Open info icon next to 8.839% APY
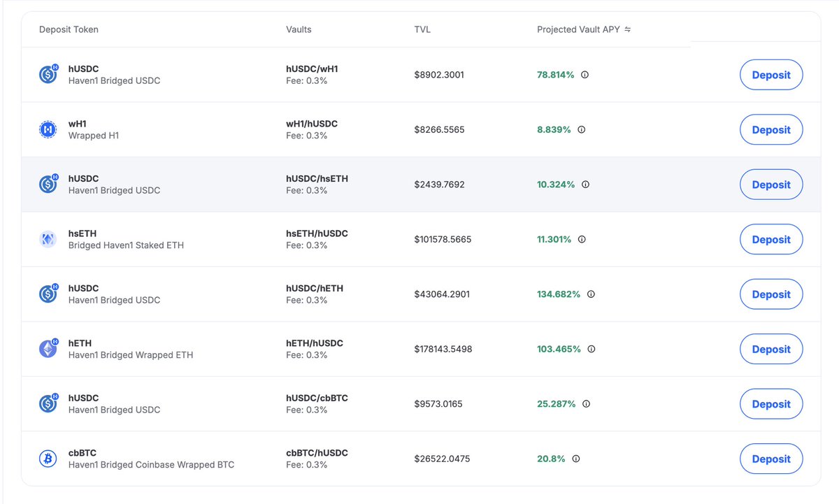This screenshot has height=504, width=839. coord(581,129)
